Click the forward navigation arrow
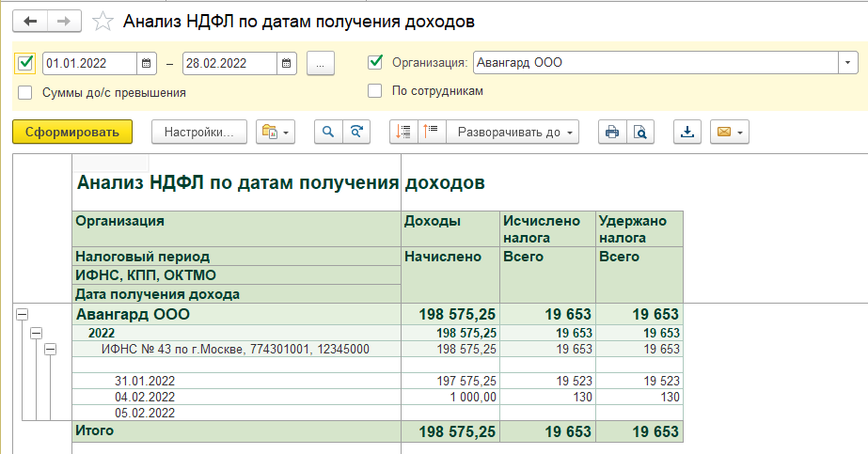The height and width of the screenshot is (454, 868). pos(65,20)
